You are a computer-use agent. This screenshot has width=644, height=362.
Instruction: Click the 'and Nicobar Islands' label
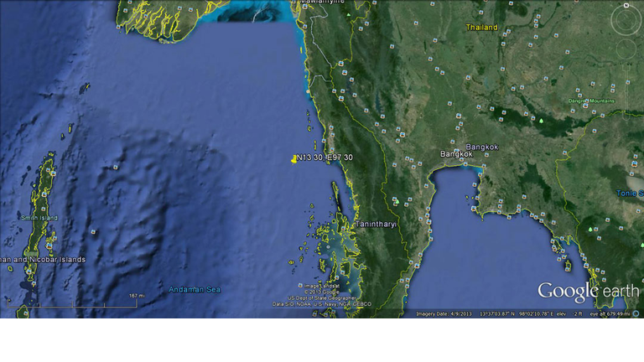coord(49,260)
